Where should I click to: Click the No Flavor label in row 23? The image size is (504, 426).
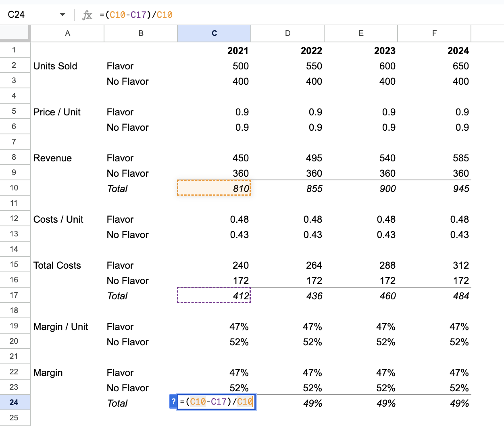[x=128, y=388]
